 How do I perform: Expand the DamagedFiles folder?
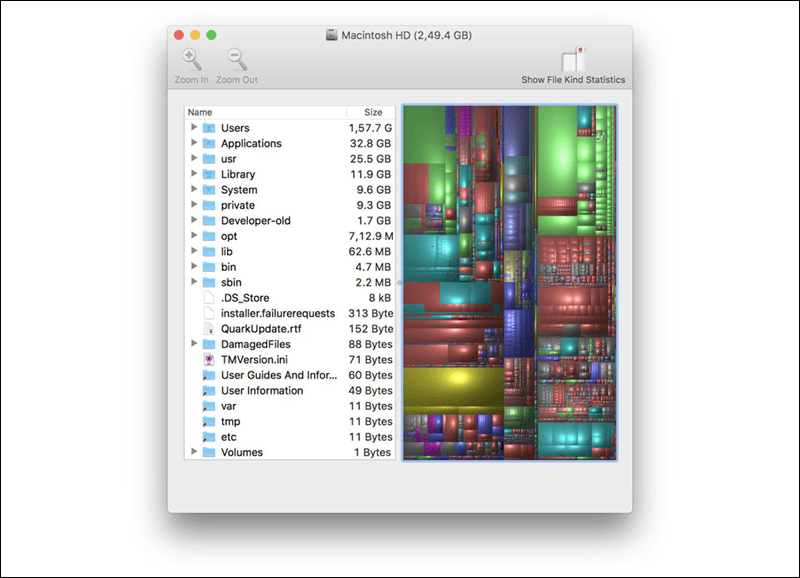193,344
